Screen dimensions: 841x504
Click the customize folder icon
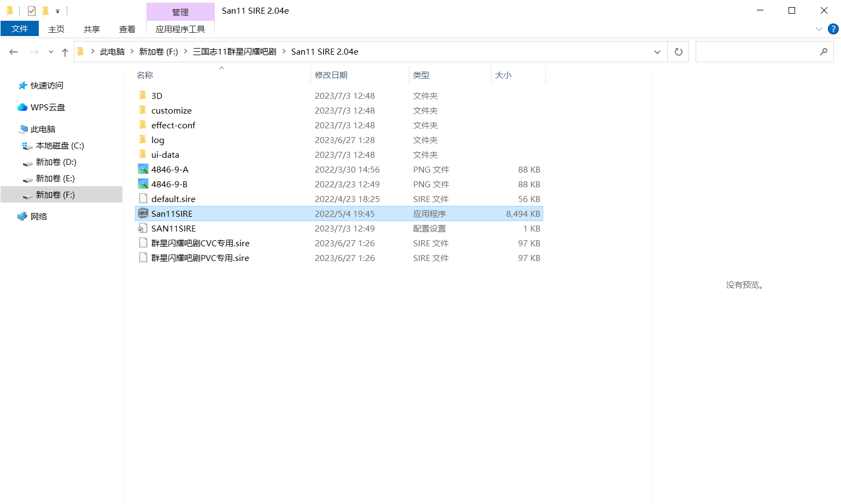tap(143, 110)
